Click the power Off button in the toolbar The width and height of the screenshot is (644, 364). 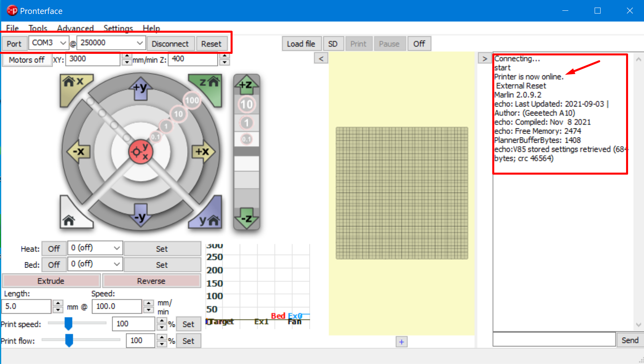(x=419, y=44)
